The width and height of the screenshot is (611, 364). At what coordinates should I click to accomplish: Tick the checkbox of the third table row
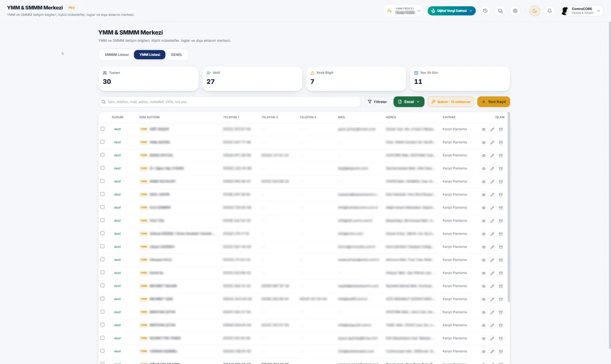[x=102, y=155]
